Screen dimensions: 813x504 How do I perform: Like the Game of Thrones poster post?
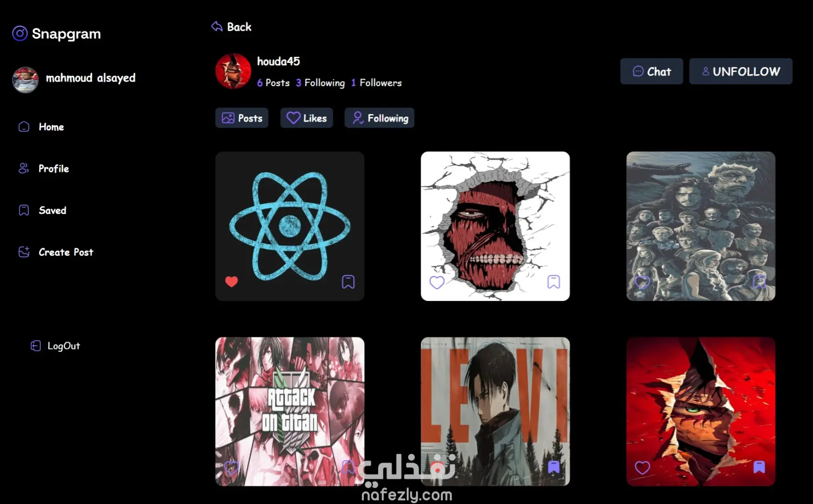click(x=642, y=282)
